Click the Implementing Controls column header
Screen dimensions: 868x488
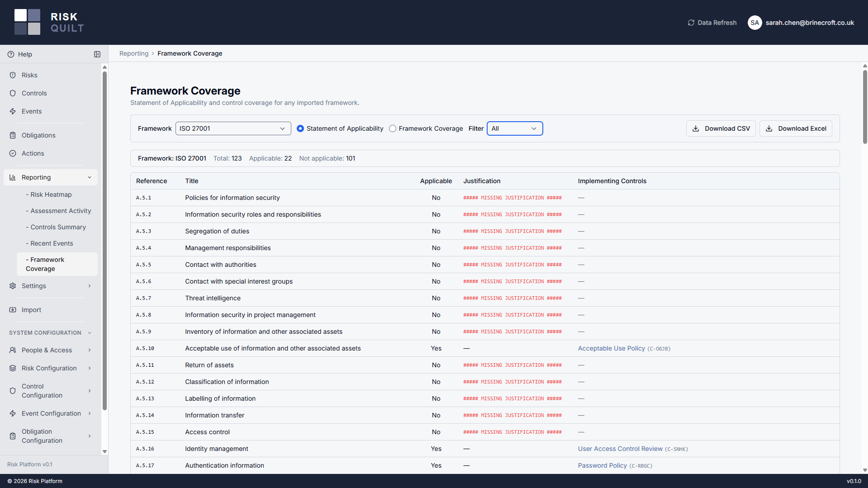tap(612, 181)
